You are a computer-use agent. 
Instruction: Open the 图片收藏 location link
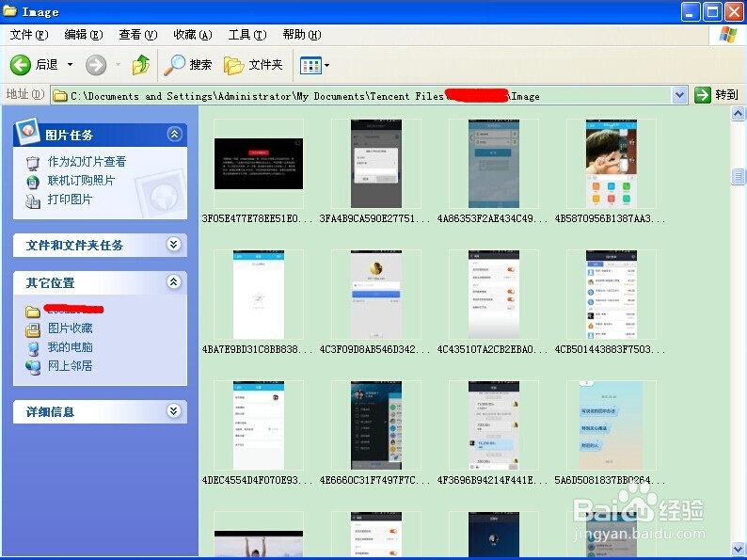coord(70,328)
